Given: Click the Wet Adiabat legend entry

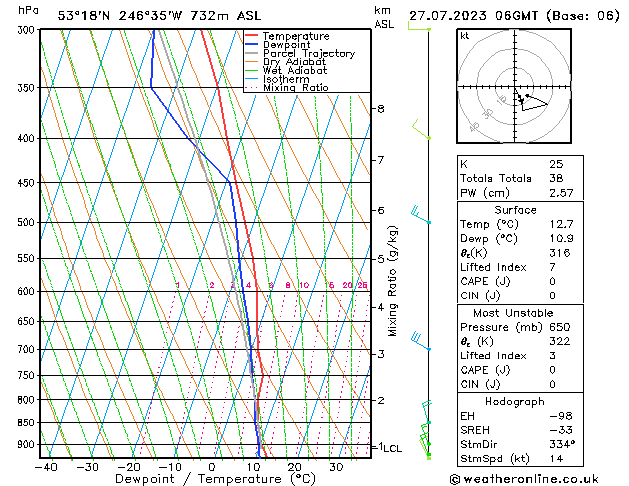Looking at the screenshot, I should (x=286, y=70).
